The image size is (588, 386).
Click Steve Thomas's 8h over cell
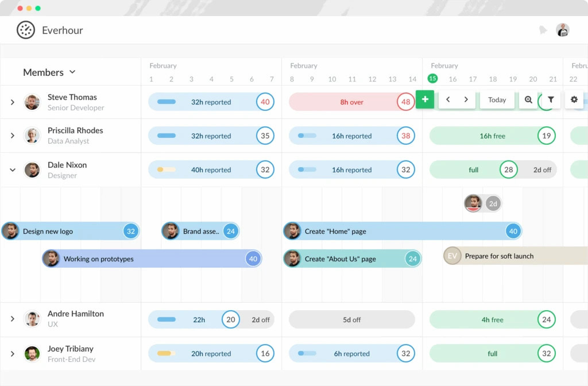pos(350,102)
